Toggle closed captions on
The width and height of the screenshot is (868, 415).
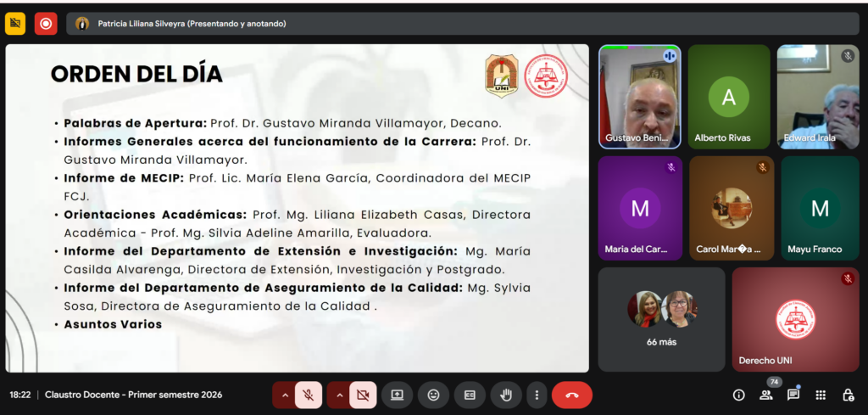coord(470,395)
